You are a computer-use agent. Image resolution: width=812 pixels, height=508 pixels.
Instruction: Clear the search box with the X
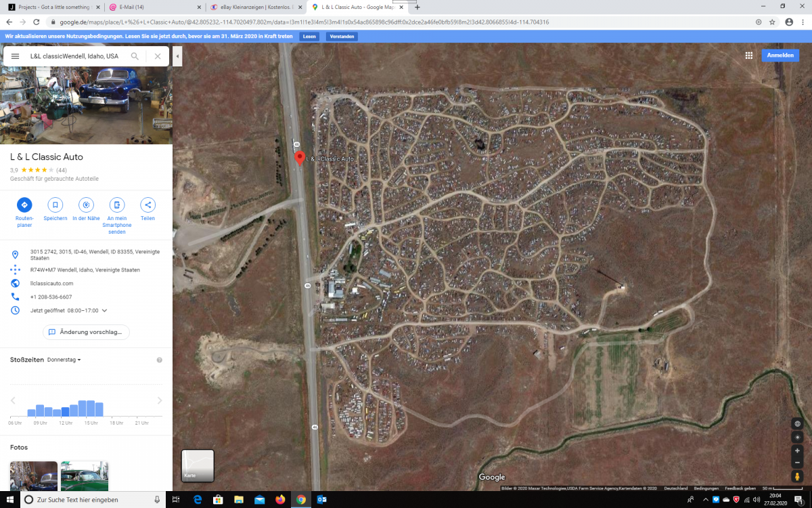158,56
